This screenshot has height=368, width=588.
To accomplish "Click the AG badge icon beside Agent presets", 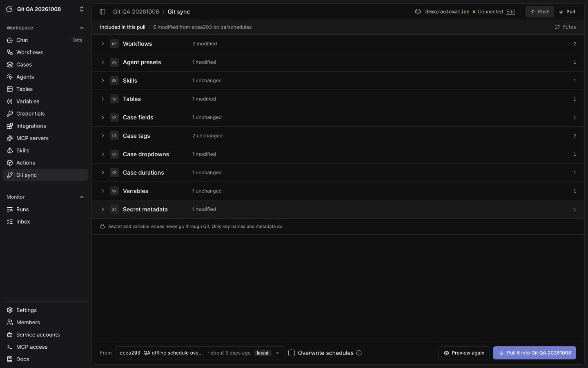I will [114, 62].
